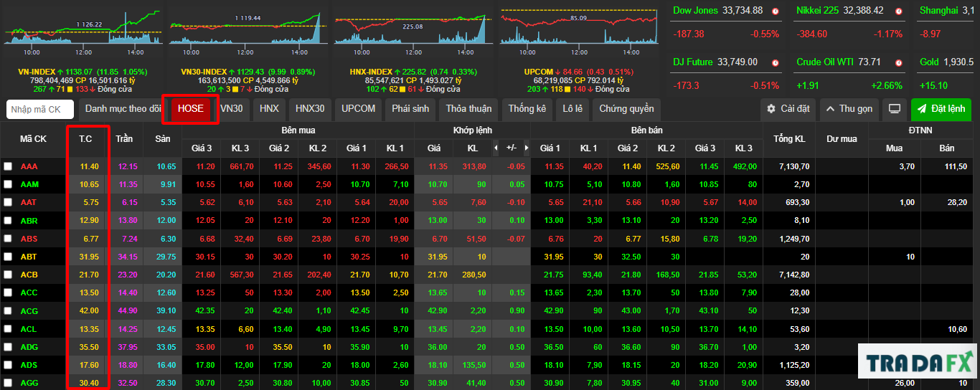980x390 pixels.
Task: Click the Nikkei 225 index name
Action: [x=819, y=11]
